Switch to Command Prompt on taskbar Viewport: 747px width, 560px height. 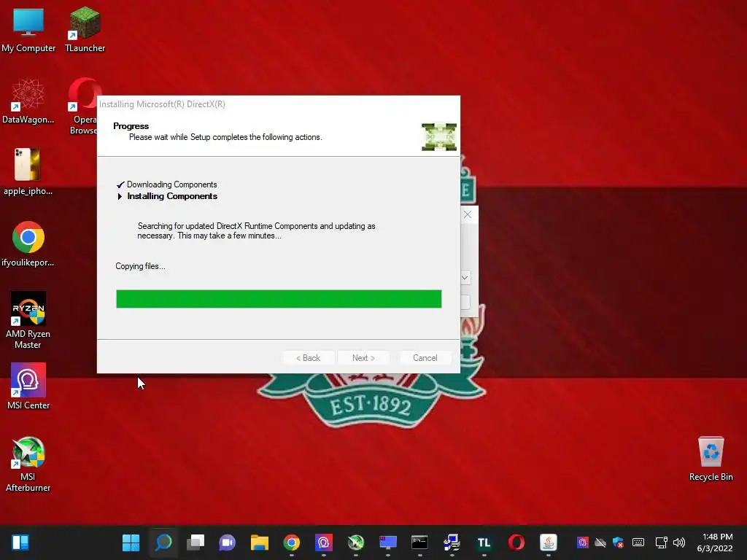[419, 542]
